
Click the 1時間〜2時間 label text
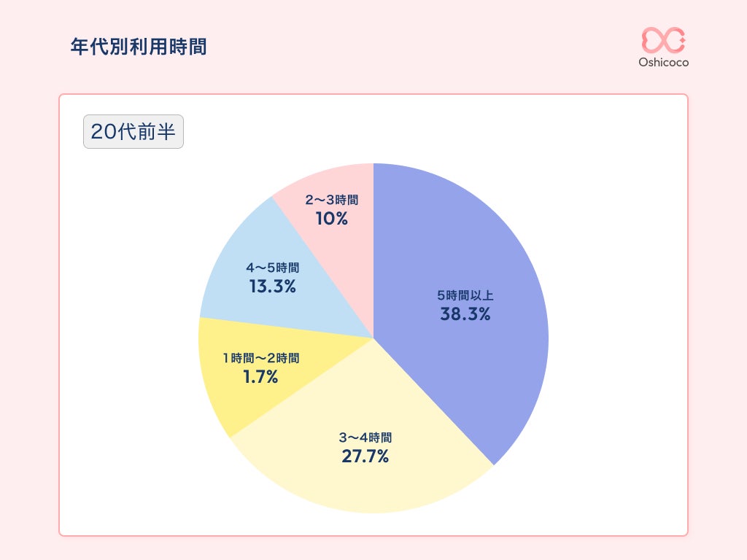pyautogui.click(x=260, y=358)
